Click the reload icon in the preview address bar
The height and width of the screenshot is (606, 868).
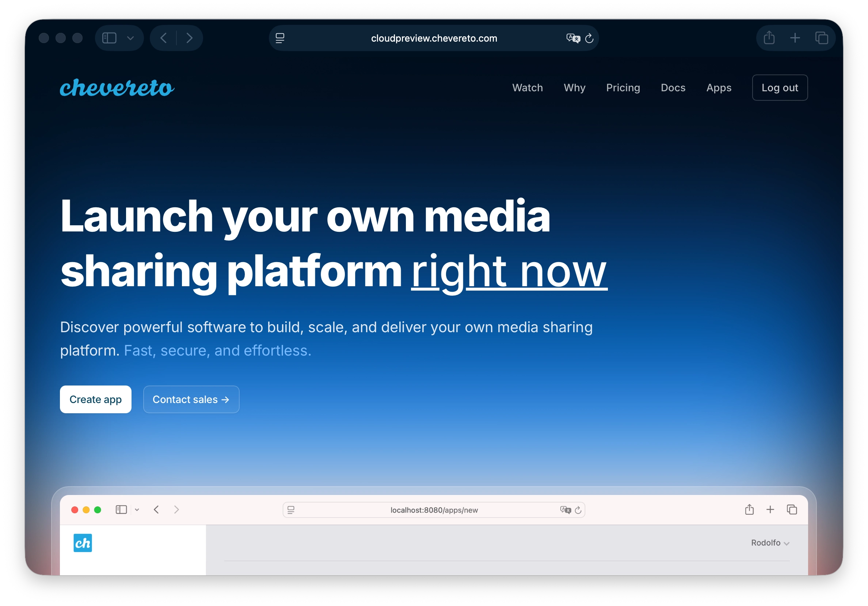[578, 510]
